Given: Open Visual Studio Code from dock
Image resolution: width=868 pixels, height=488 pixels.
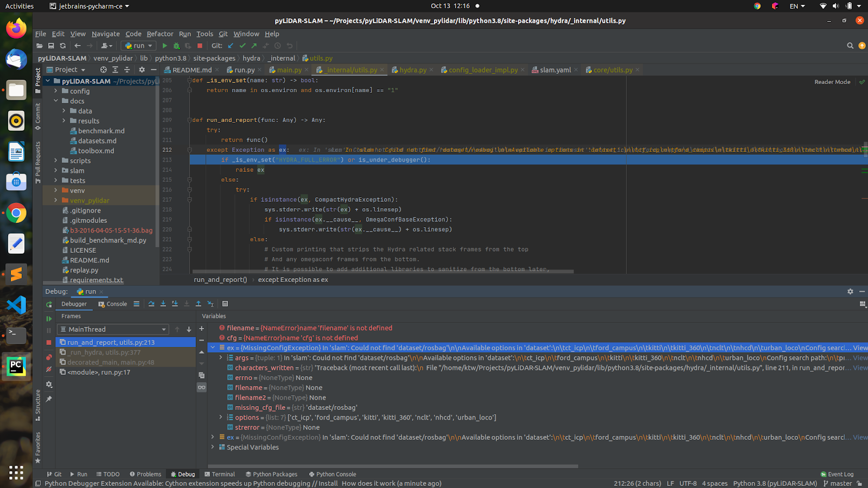Looking at the screenshot, I should pyautogui.click(x=16, y=305).
